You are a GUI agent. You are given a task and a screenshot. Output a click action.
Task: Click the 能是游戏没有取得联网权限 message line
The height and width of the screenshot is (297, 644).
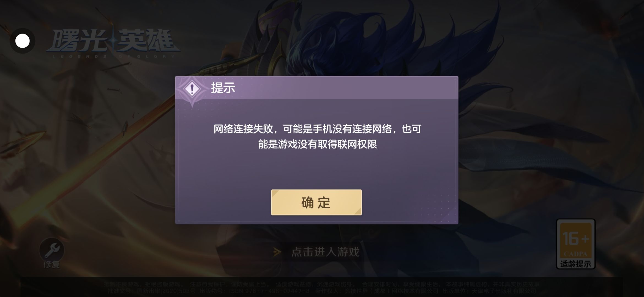[x=317, y=144]
